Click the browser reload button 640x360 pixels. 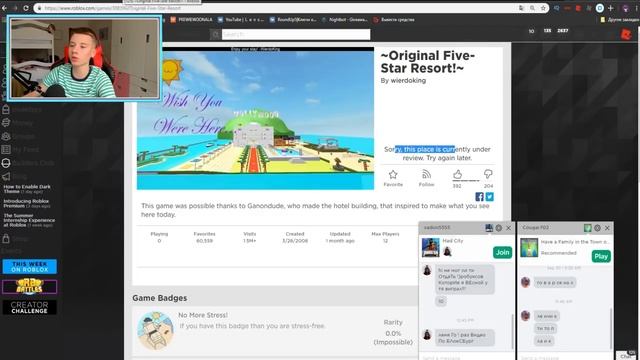click(26, 8)
